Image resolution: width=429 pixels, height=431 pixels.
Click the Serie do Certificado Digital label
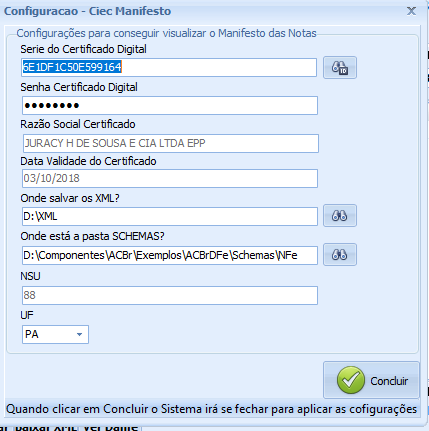(x=83, y=49)
